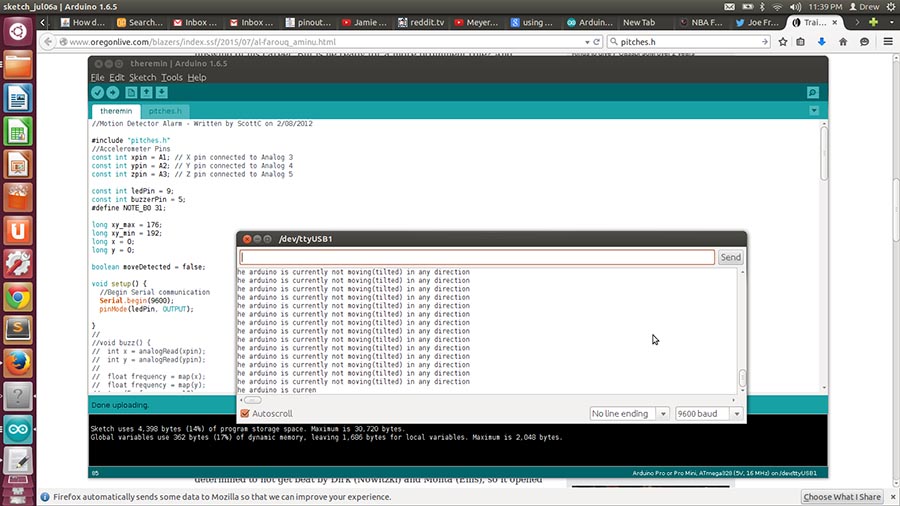Reload the page in Firefox

tap(596, 42)
